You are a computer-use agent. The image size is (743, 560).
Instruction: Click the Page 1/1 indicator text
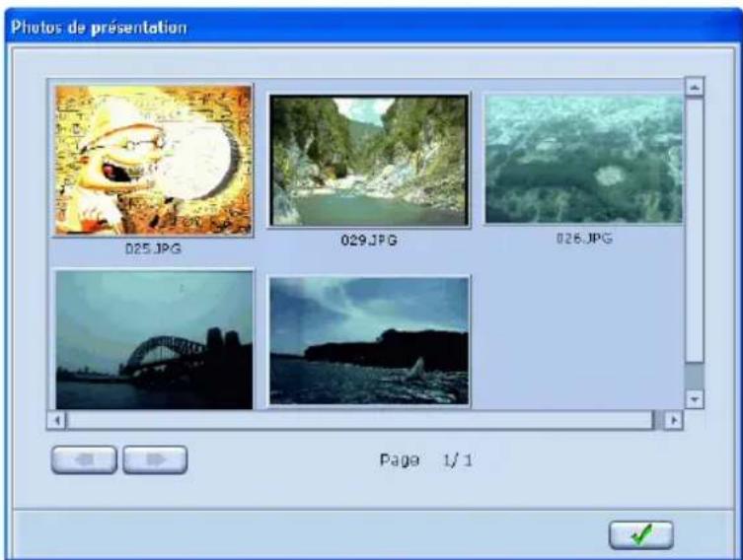click(425, 460)
